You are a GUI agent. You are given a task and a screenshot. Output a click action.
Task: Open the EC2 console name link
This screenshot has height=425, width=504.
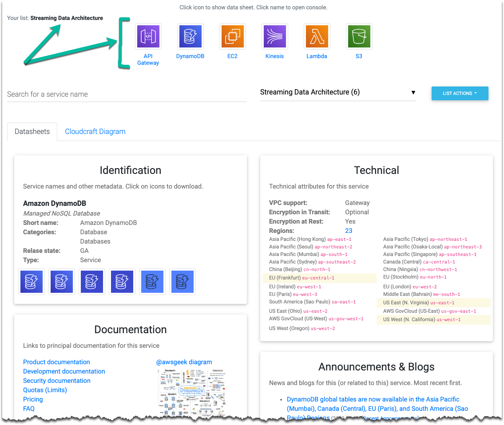click(x=232, y=56)
